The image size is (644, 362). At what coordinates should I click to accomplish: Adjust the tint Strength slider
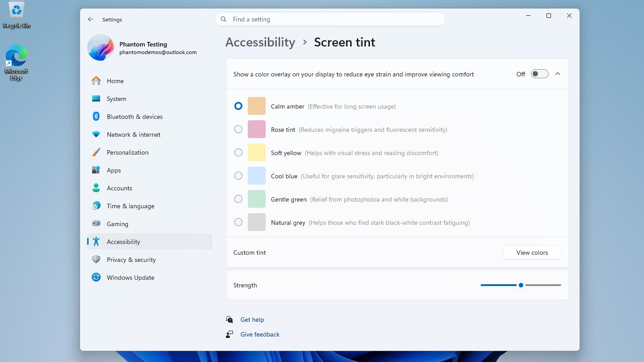520,285
